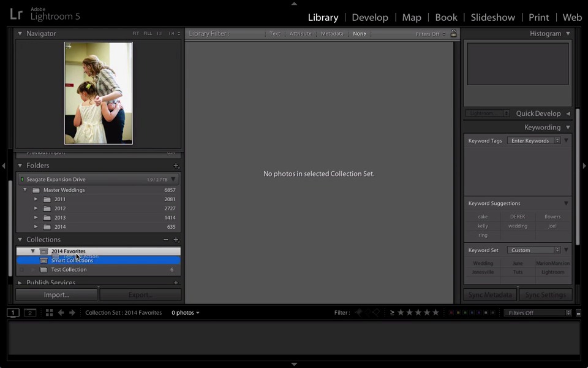Expand the 2014 folder

(36, 227)
